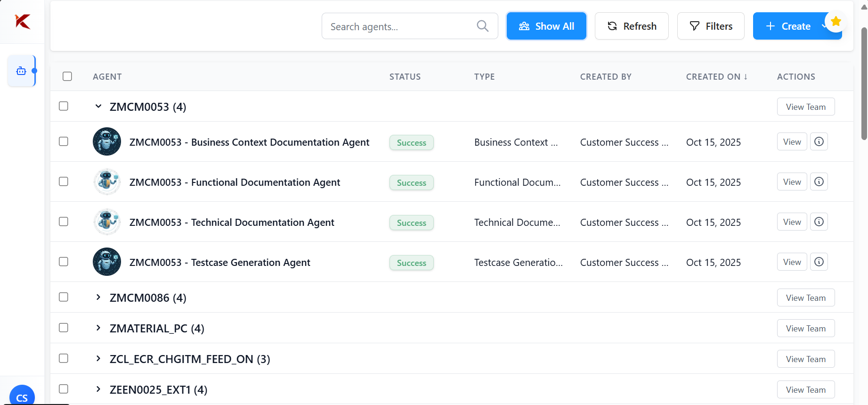This screenshot has height=405, width=868.
Task: Open info icon for Testcase Generation Agent
Action: (x=819, y=262)
